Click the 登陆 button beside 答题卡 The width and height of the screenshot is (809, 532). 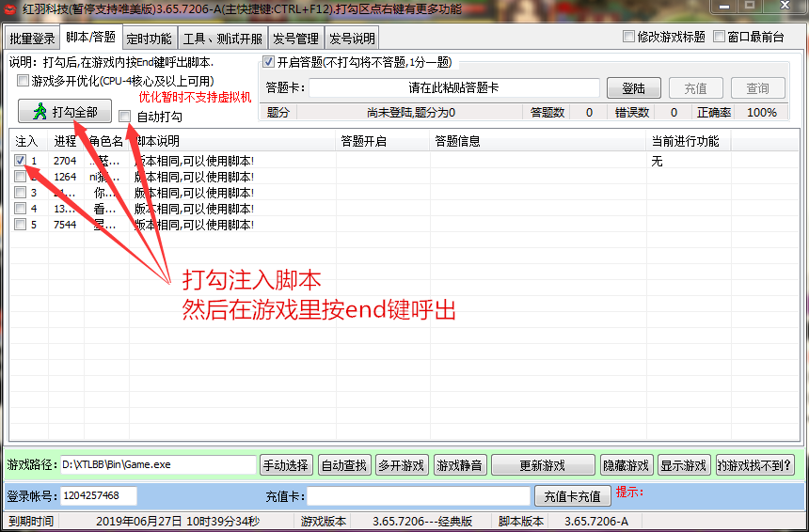click(633, 88)
